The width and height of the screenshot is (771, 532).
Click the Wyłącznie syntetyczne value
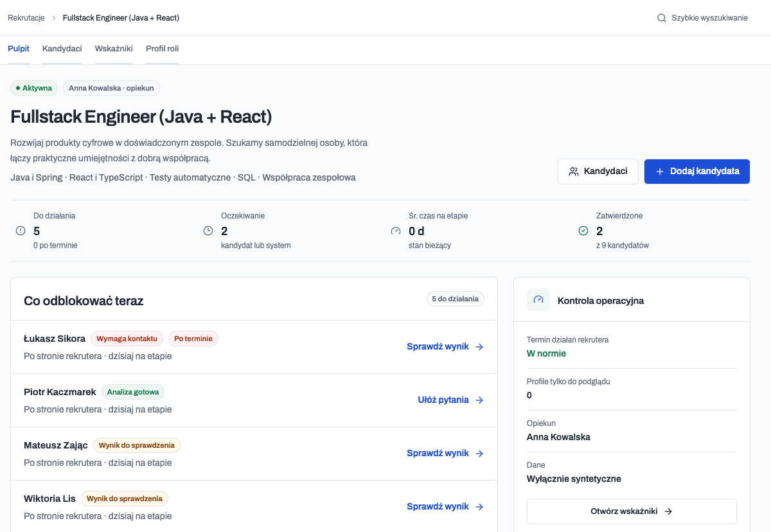pyautogui.click(x=574, y=479)
